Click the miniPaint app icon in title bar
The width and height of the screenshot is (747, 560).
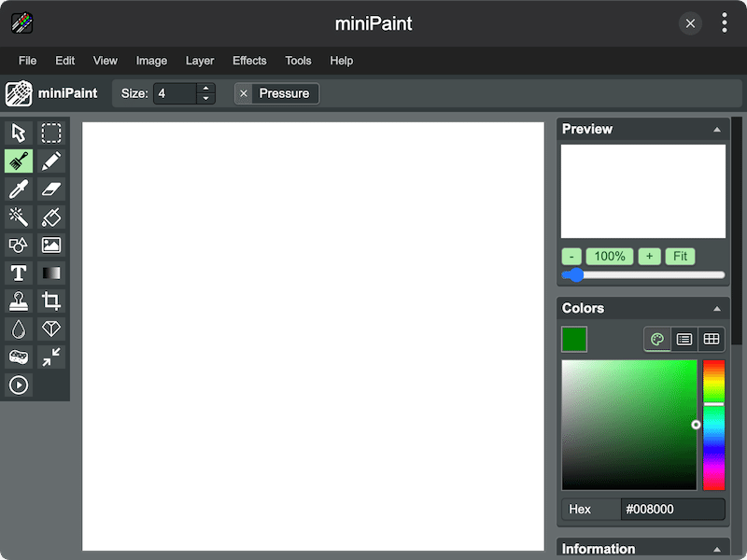[x=21, y=22]
